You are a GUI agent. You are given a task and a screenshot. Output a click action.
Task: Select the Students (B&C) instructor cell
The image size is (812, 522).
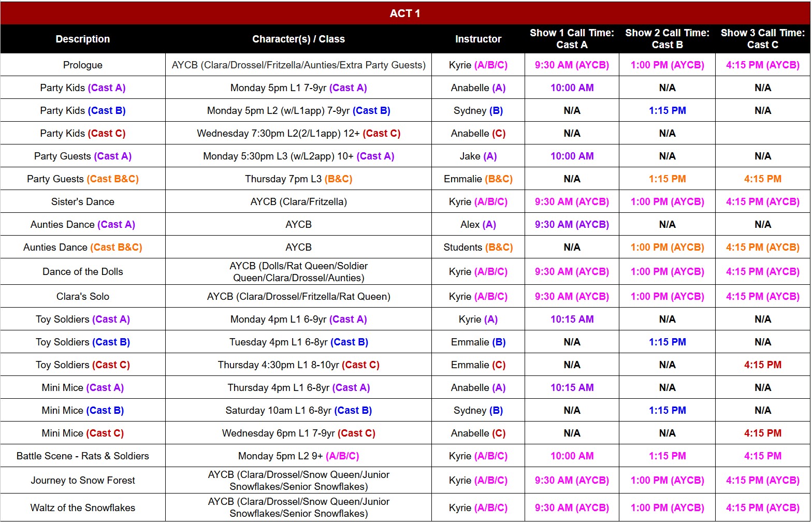click(x=478, y=247)
